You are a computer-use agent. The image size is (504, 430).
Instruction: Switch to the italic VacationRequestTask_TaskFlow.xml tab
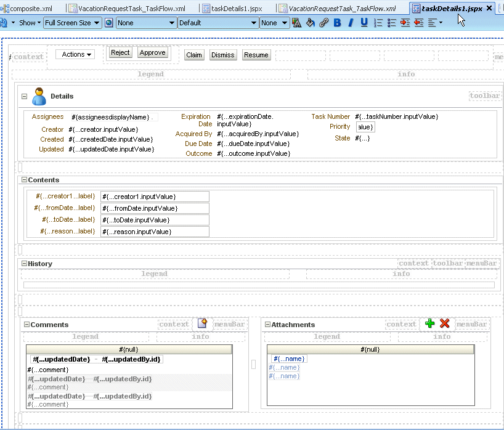(338, 9)
